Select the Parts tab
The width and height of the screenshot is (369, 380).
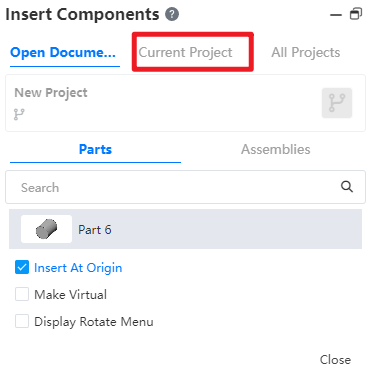95,149
